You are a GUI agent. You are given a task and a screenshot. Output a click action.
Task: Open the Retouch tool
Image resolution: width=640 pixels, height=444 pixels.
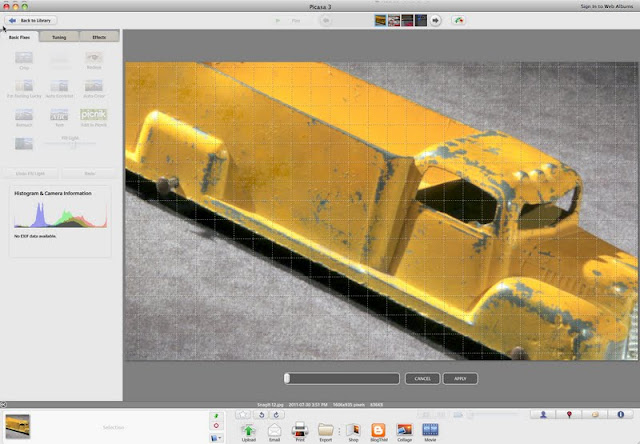[24, 115]
